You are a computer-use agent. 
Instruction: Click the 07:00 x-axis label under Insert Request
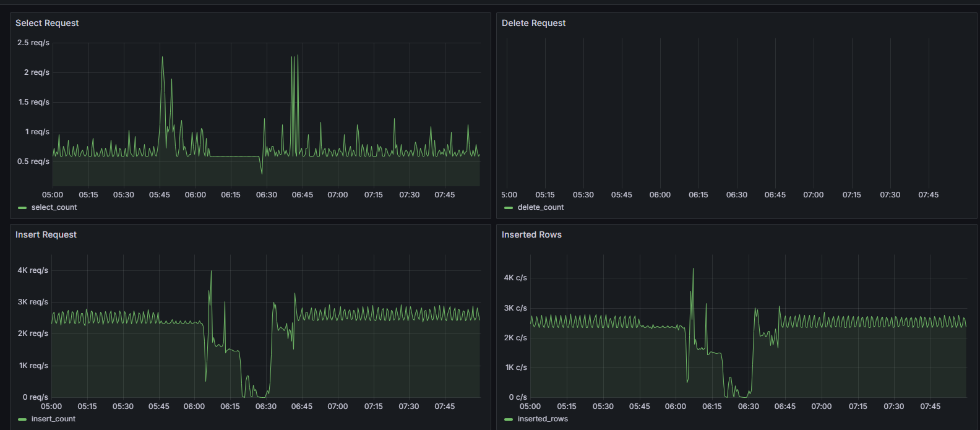click(338, 406)
